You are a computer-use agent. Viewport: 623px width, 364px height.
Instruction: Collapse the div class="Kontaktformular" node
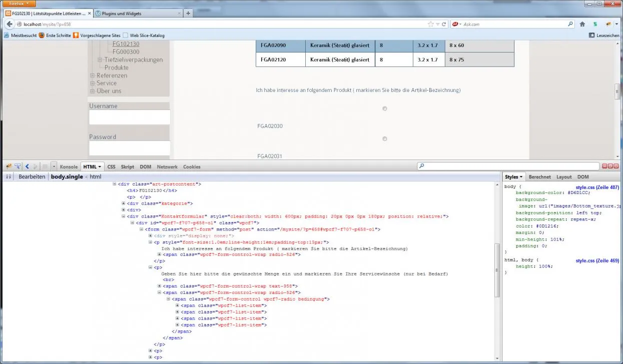click(124, 216)
